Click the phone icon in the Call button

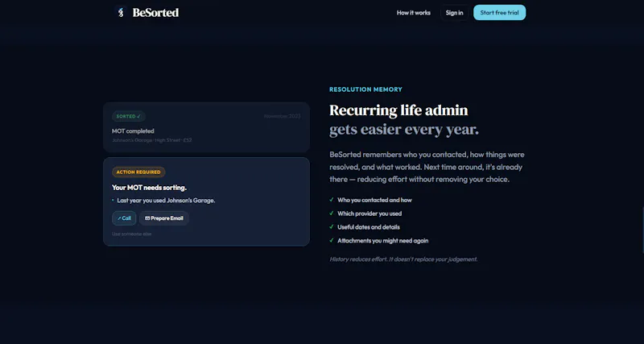[x=119, y=218]
